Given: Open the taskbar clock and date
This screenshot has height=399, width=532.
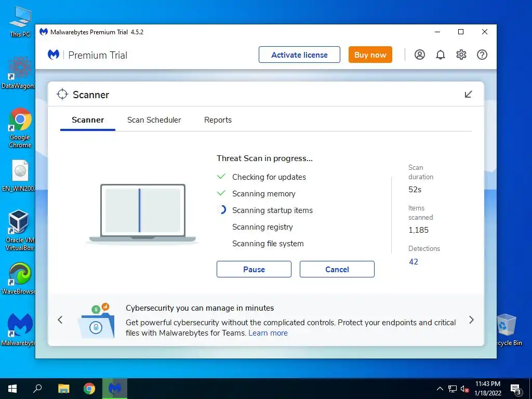Looking at the screenshot, I should tap(487, 389).
